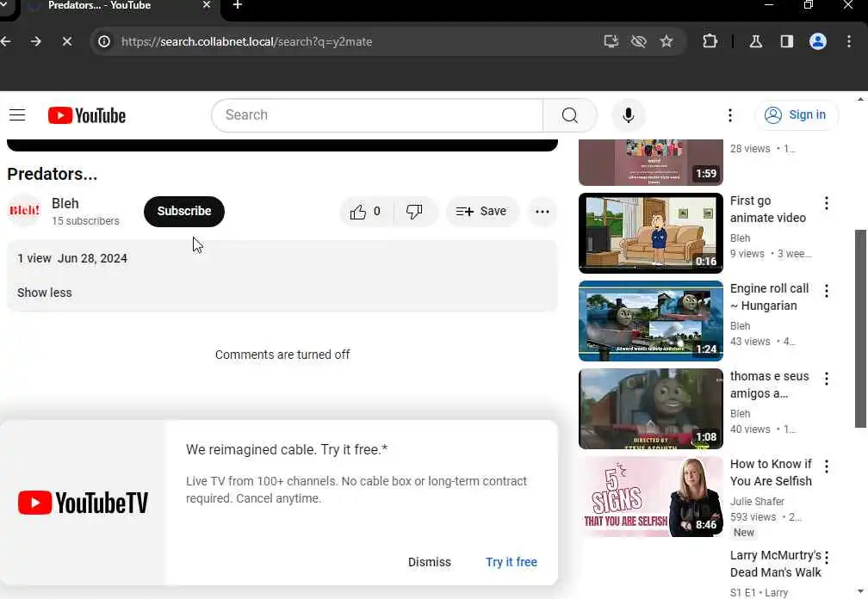Go back in browser history
868x599 pixels.
coord(5,41)
